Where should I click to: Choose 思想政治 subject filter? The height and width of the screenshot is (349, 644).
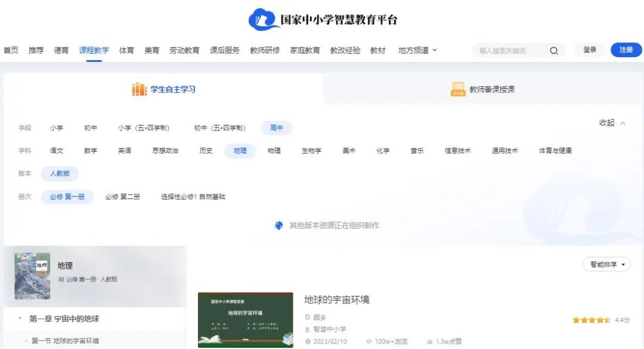tap(165, 151)
